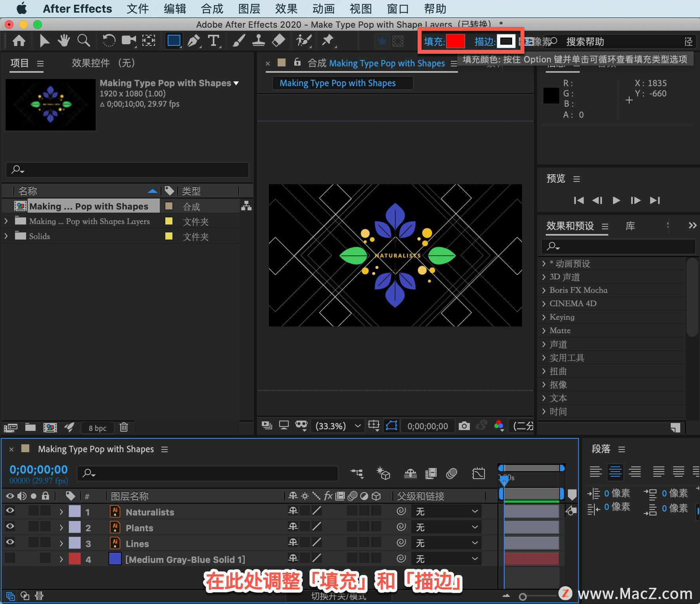Show channel and color management settings
The width and height of the screenshot is (700, 604).
point(499,425)
